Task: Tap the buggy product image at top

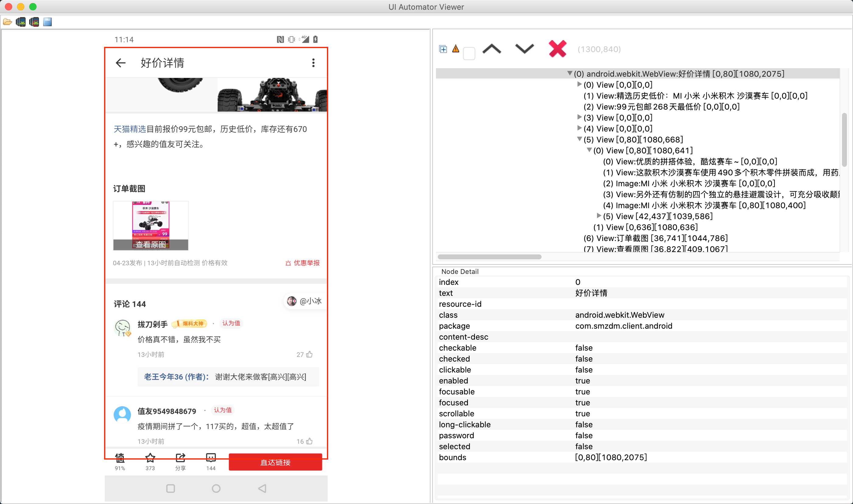Action: coord(272,94)
